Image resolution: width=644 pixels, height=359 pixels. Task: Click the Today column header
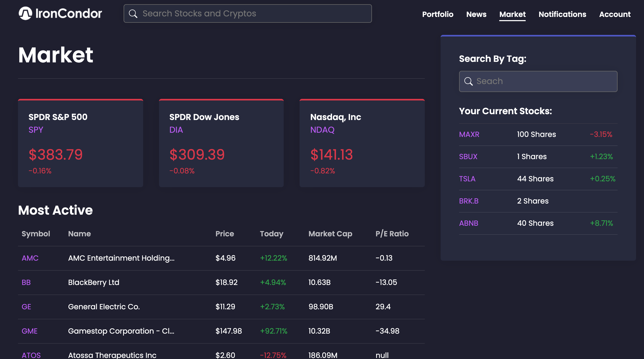[272, 234]
